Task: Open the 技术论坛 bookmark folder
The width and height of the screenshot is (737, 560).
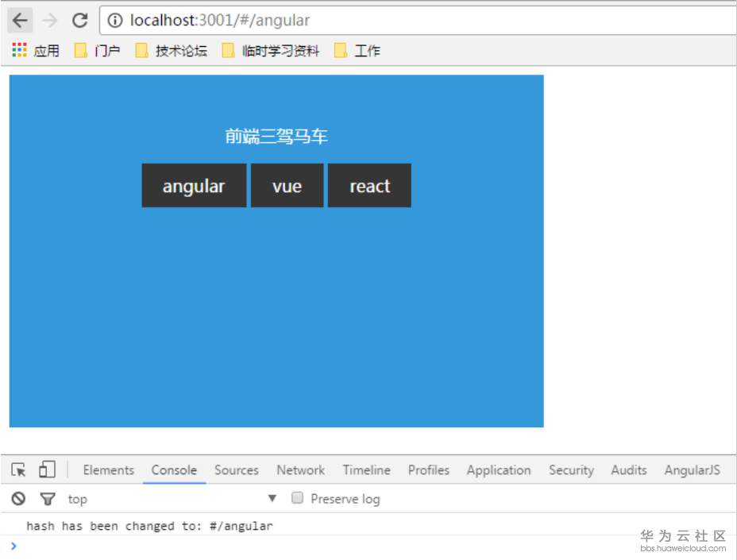Action: pyautogui.click(x=171, y=50)
